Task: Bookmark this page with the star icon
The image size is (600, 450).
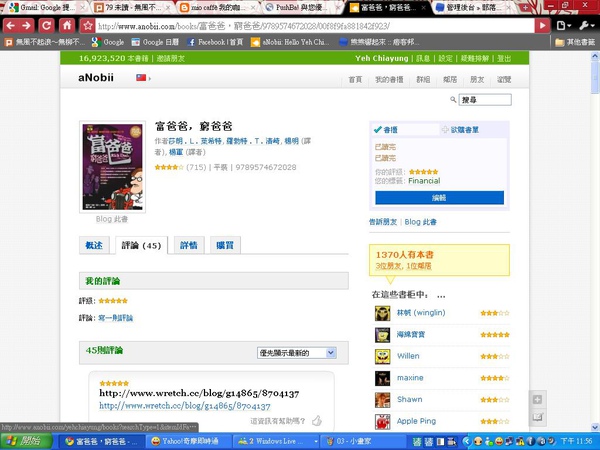Action: pyautogui.click(x=88, y=26)
